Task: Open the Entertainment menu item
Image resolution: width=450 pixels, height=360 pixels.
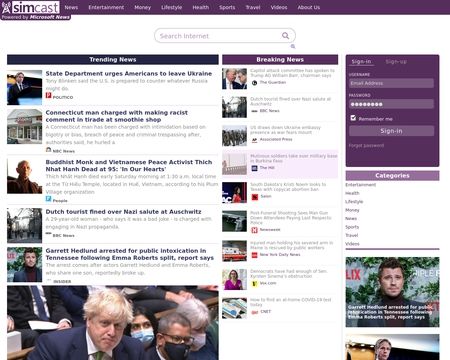Action: tap(106, 7)
